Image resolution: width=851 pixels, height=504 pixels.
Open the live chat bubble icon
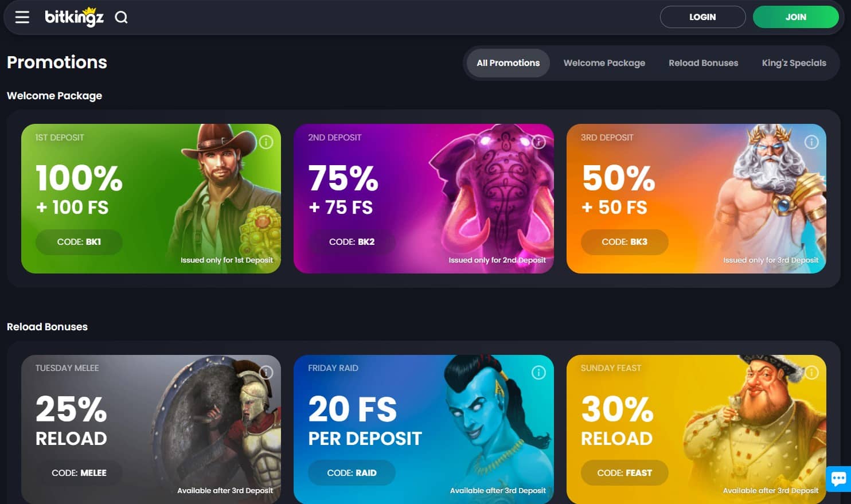click(x=838, y=479)
